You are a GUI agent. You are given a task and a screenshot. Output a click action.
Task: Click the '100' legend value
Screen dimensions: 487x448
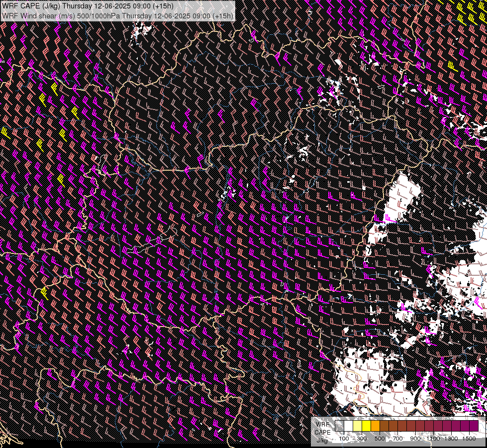point(344,439)
